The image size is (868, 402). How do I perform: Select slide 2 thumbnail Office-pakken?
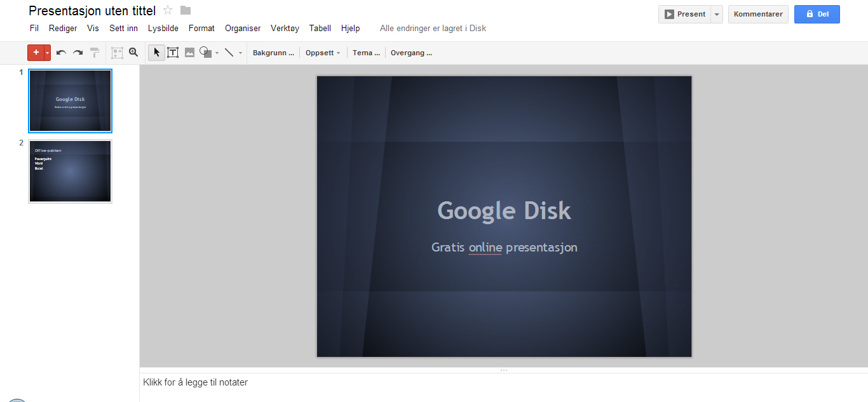(70, 171)
